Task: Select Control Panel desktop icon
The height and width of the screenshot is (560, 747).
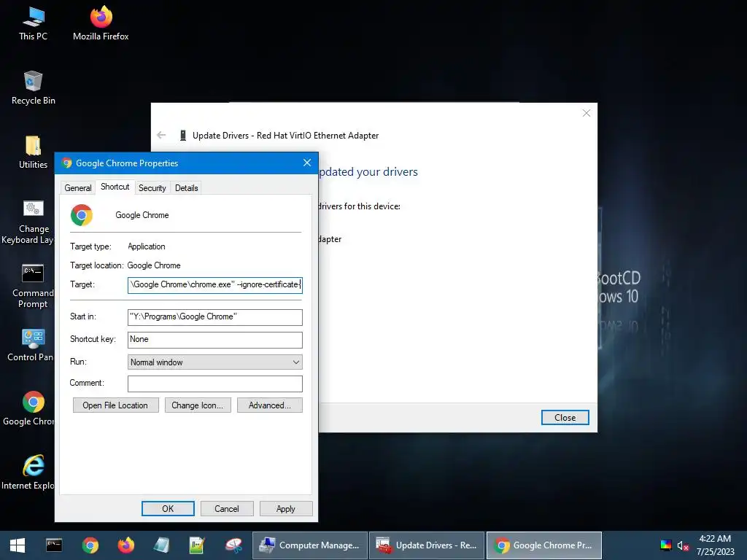Action: (x=31, y=345)
